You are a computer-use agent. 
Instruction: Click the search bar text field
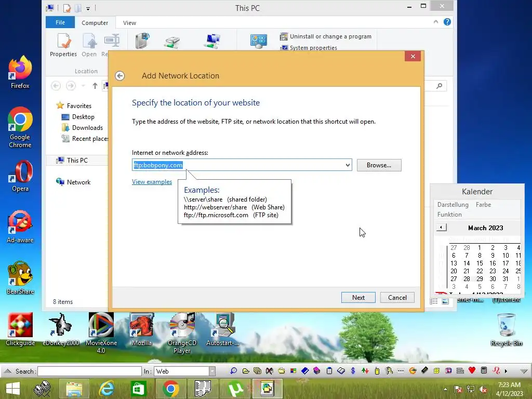coord(89,371)
